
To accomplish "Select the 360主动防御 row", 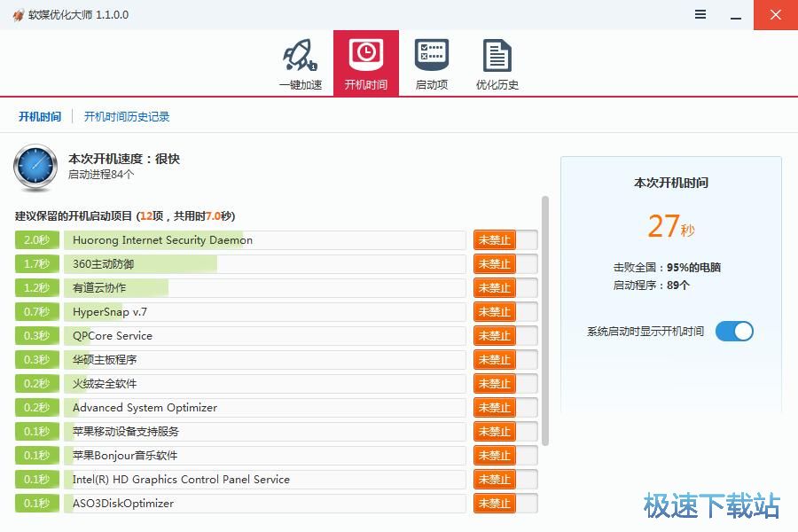I will point(264,263).
